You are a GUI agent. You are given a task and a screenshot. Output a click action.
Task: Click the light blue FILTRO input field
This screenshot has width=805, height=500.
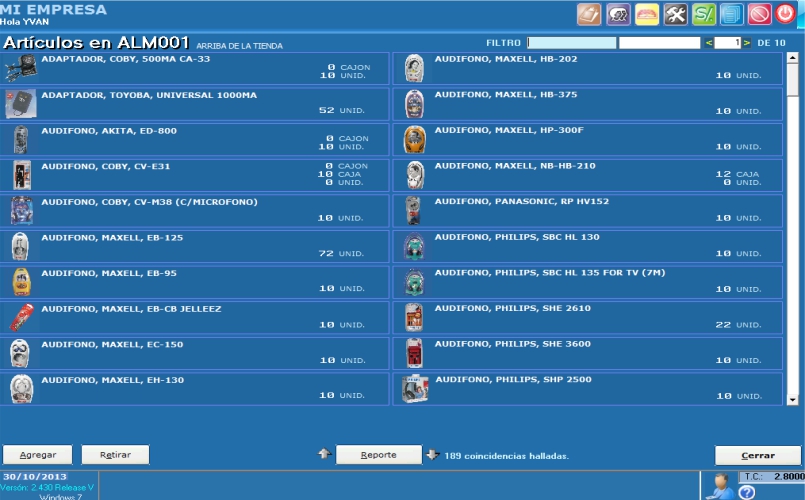pos(572,43)
